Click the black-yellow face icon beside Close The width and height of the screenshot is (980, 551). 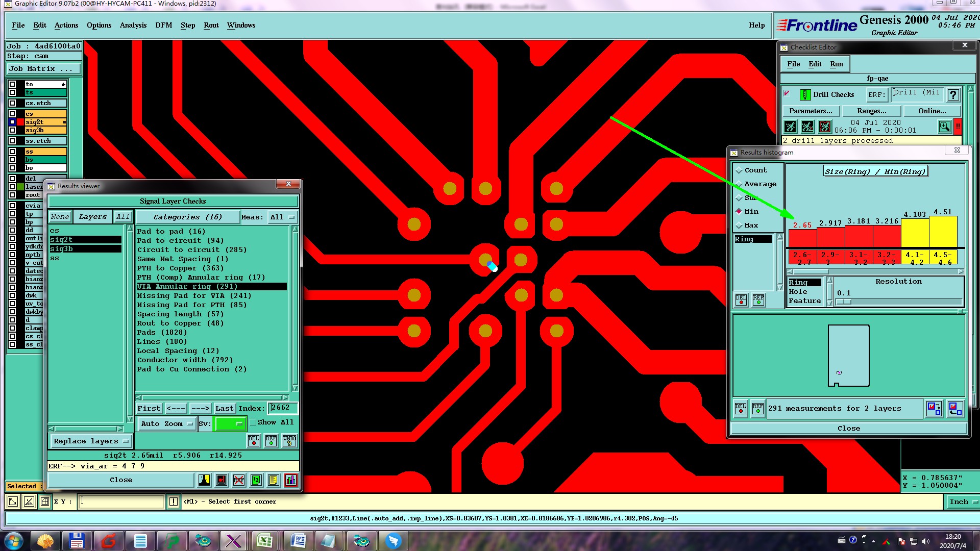pyautogui.click(x=204, y=480)
